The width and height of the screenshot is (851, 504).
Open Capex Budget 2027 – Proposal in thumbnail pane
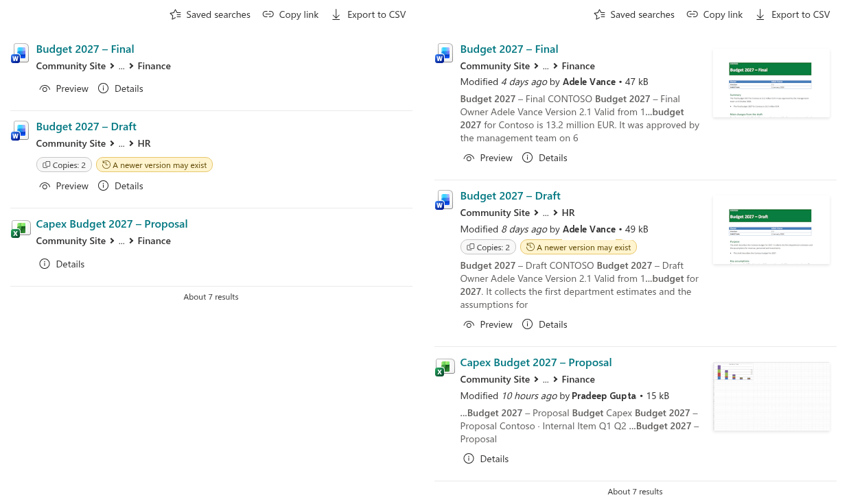[536, 363]
